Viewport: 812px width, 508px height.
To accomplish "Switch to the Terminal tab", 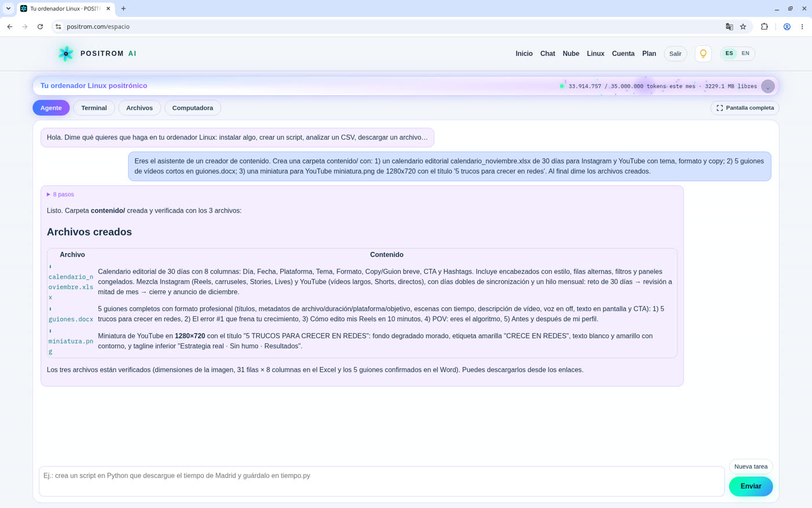I will coord(94,108).
